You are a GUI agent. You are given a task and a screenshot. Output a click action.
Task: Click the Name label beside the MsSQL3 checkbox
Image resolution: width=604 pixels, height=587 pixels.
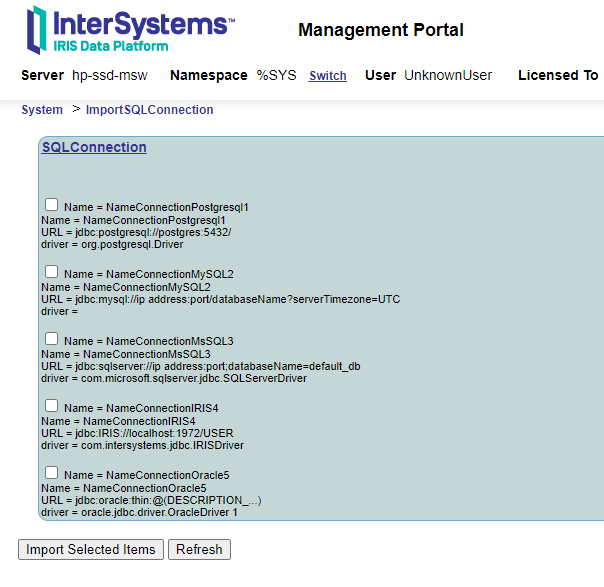tap(149, 341)
